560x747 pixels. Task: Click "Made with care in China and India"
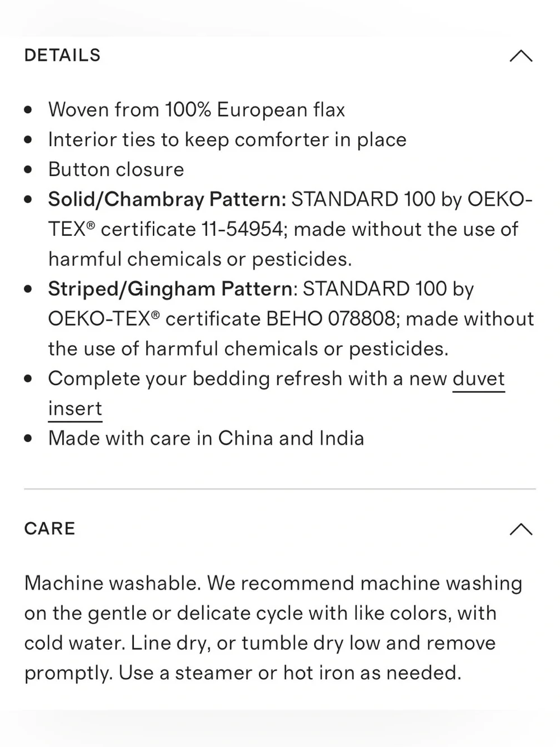(x=206, y=438)
